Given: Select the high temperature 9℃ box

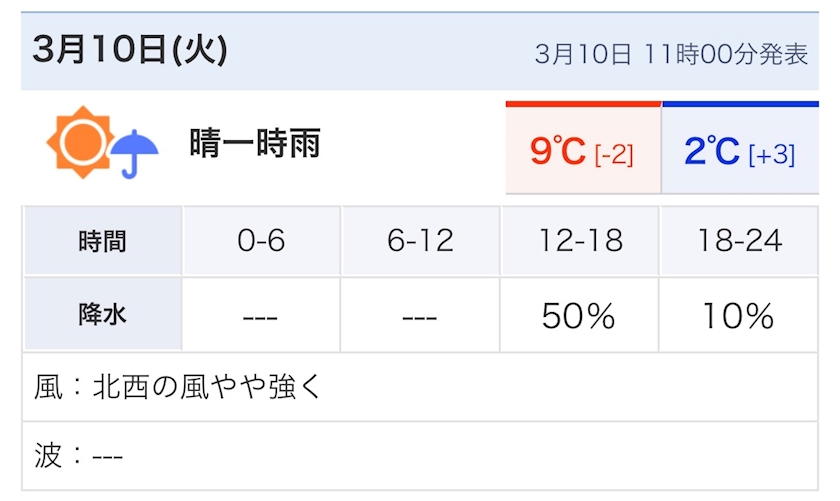Looking at the screenshot, I should coord(582,152).
